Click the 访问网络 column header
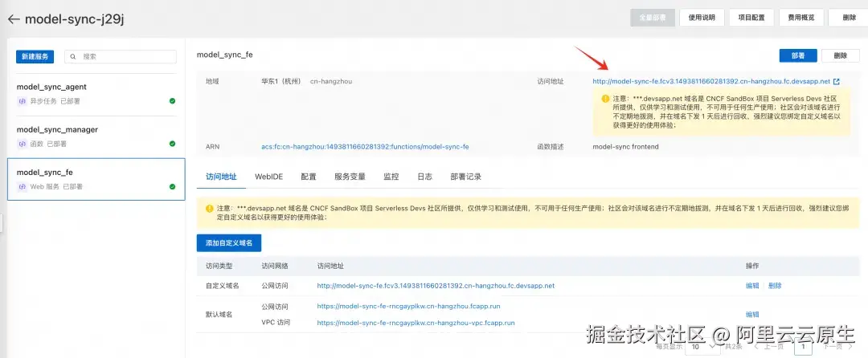This screenshot has height=358, width=868. (275, 266)
